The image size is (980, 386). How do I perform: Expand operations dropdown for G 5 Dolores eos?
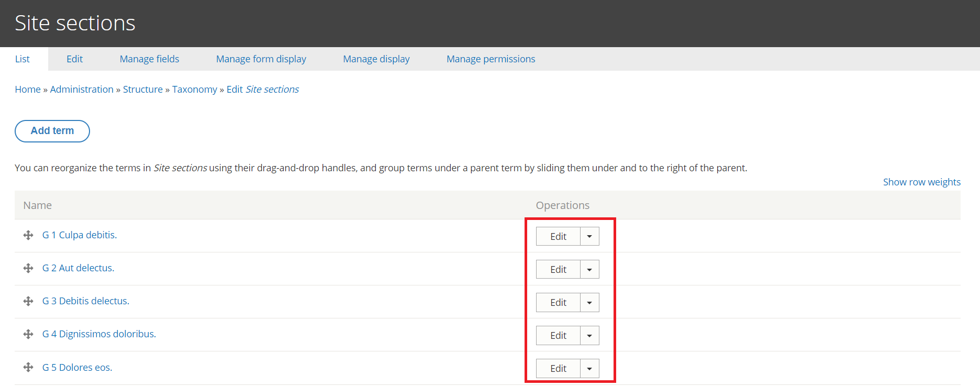(589, 369)
